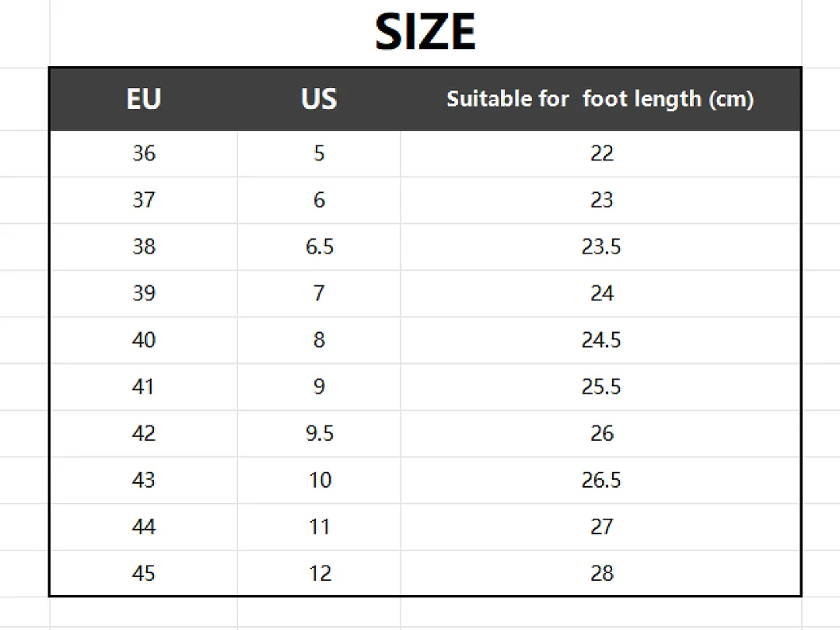The image size is (840, 630).
Task: Select the cell with US size 9.5
Action: [x=320, y=433]
